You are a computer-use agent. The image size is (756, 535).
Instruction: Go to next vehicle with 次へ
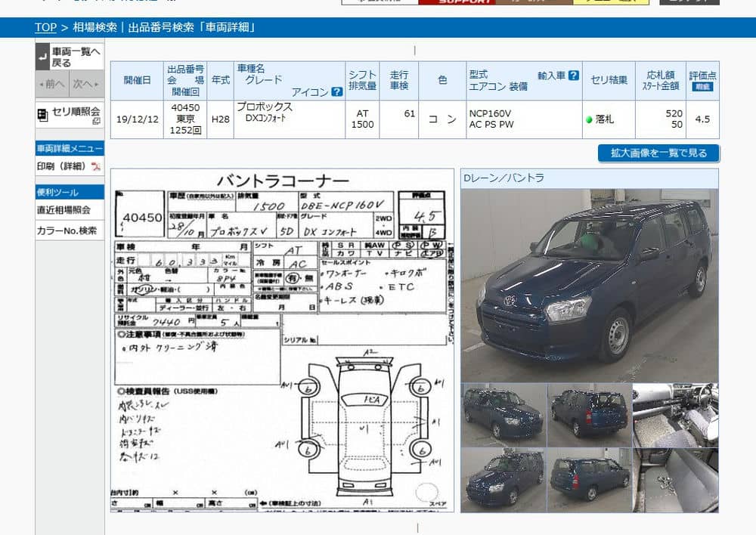pos(86,84)
